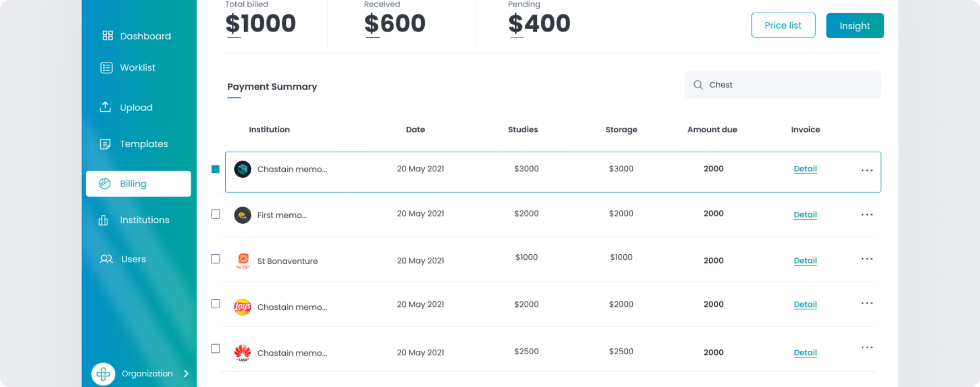Click the search magnifier icon
Screen dimensions: 980x387
[698, 85]
